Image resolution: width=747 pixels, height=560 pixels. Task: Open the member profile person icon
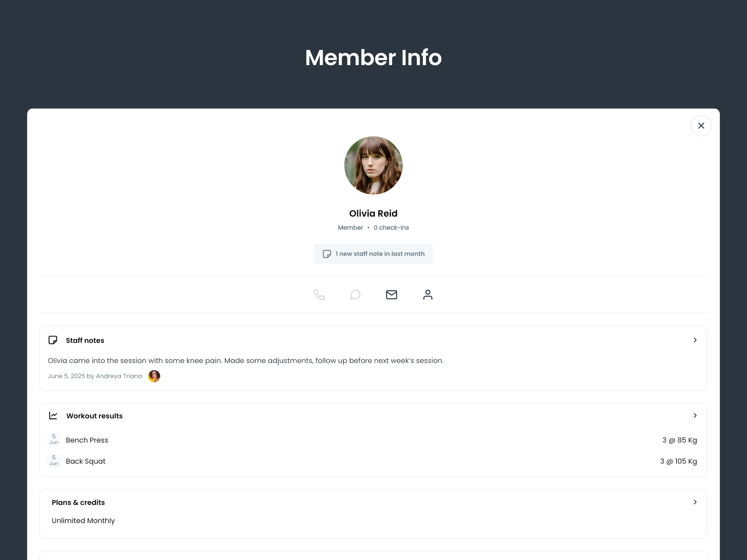tap(428, 295)
